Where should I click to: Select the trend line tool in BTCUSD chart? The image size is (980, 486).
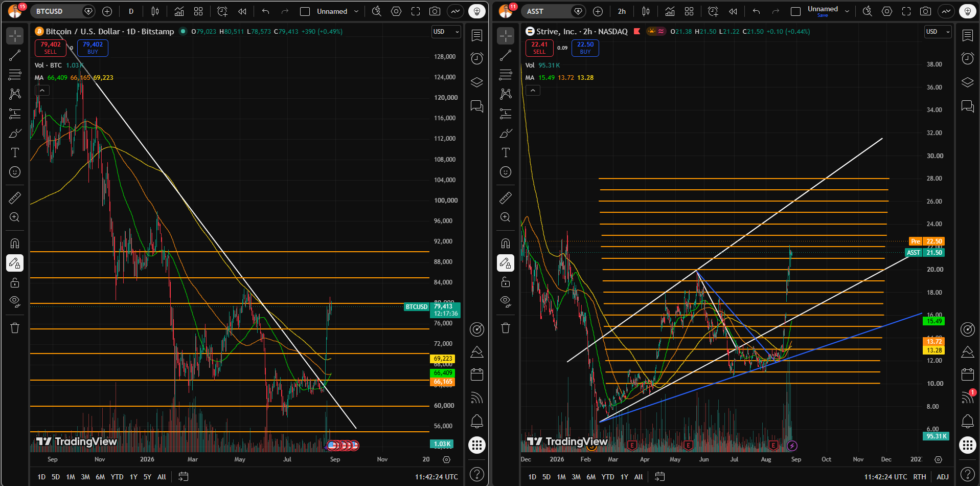click(15, 55)
